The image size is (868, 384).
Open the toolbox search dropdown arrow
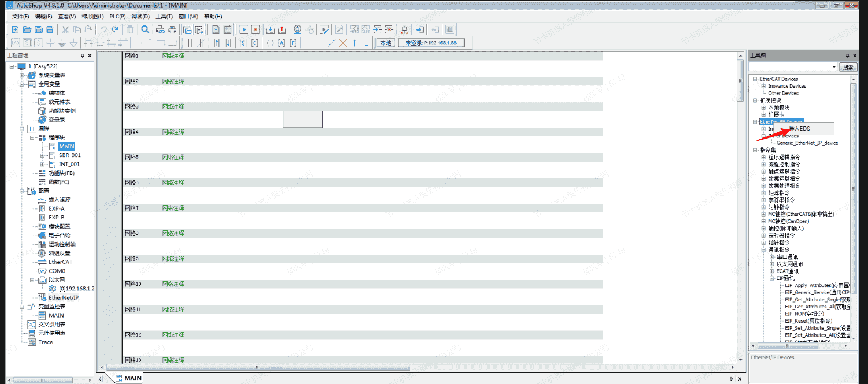tap(833, 67)
